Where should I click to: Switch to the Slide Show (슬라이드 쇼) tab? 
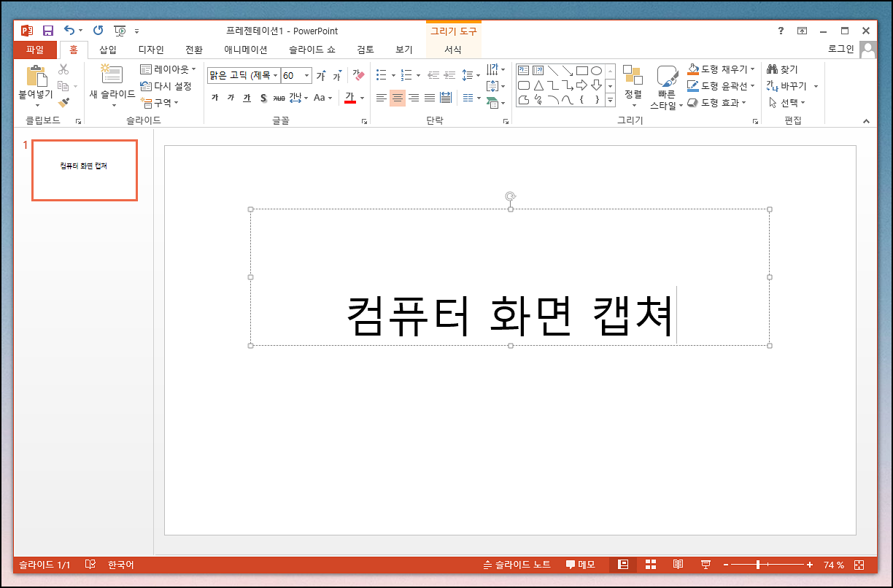[312, 50]
